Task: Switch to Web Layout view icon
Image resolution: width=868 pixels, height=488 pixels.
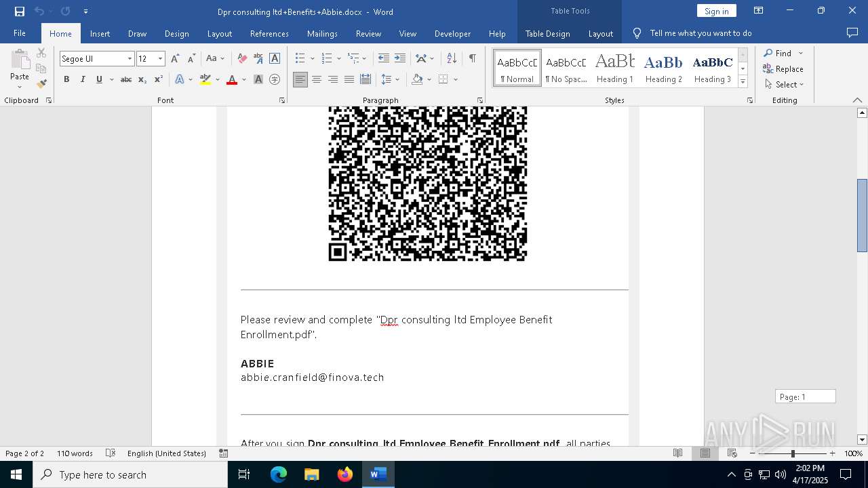Action: (732, 453)
